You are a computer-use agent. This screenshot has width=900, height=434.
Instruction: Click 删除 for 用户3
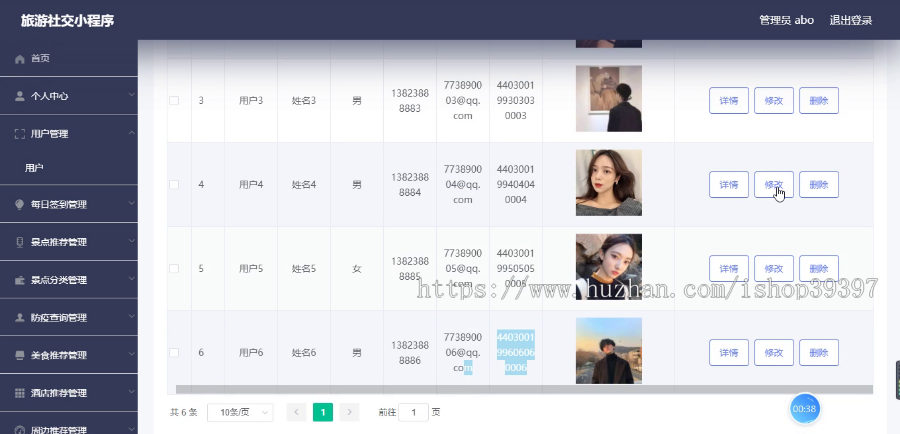point(818,100)
